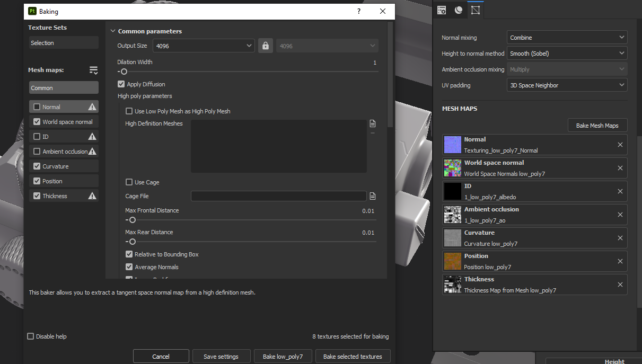Click the warning icon on ID baker
Viewport: 642px width, 364px height.
(92, 137)
